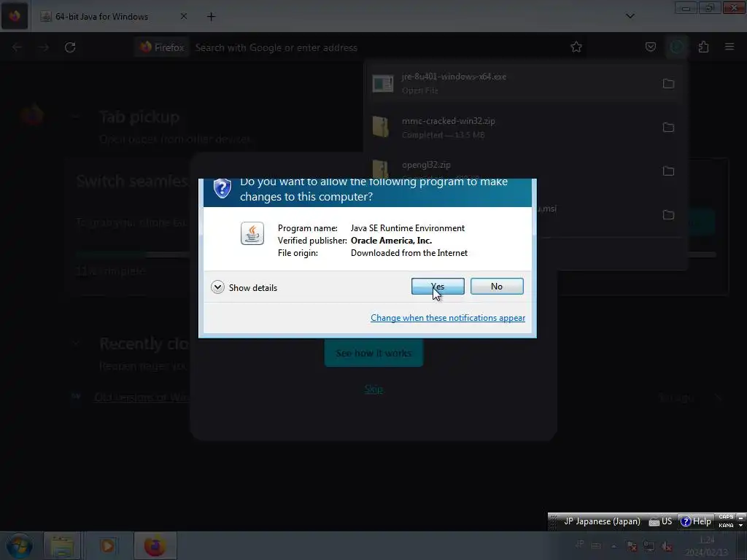Open Firefox downloads panel button
This screenshot has height=560, width=747.
point(677,47)
